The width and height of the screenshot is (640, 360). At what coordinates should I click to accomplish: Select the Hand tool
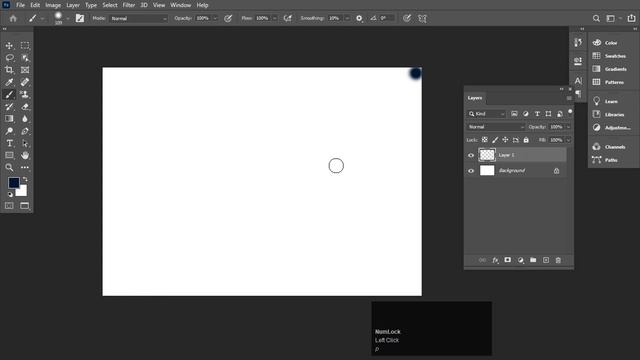click(25, 156)
